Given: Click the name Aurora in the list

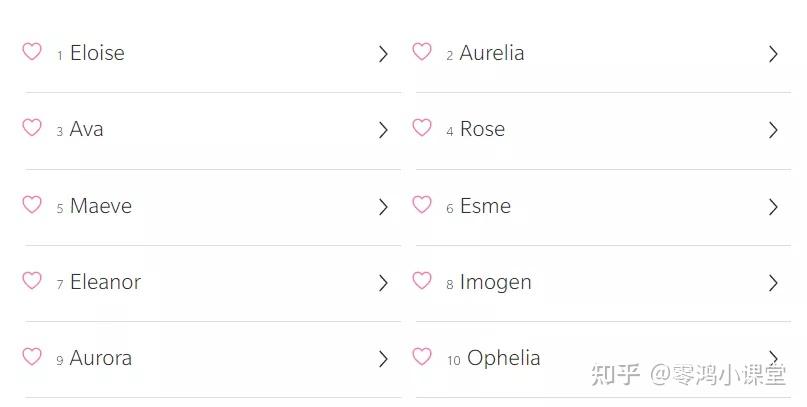Looking at the screenshot, I should pyautogui.click(x=100, y=358).
